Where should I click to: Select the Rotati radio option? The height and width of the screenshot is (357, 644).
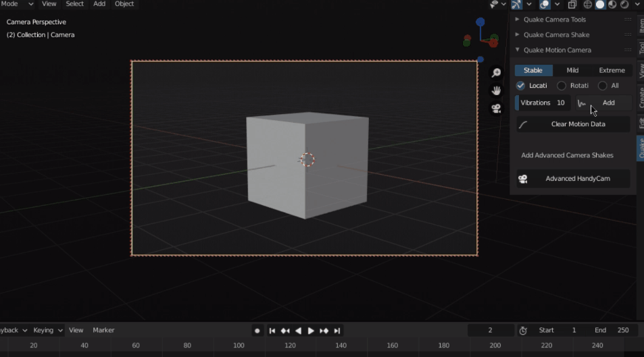(x=562, y=86)
